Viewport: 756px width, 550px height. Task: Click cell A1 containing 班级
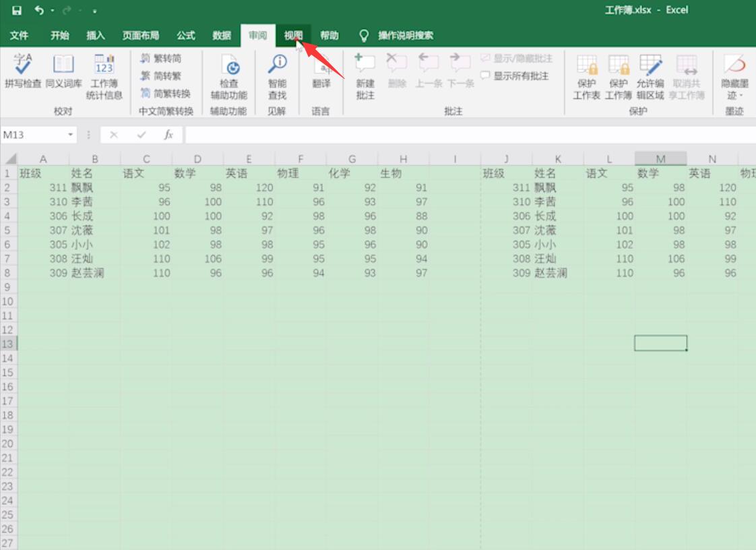click(43, 173)
